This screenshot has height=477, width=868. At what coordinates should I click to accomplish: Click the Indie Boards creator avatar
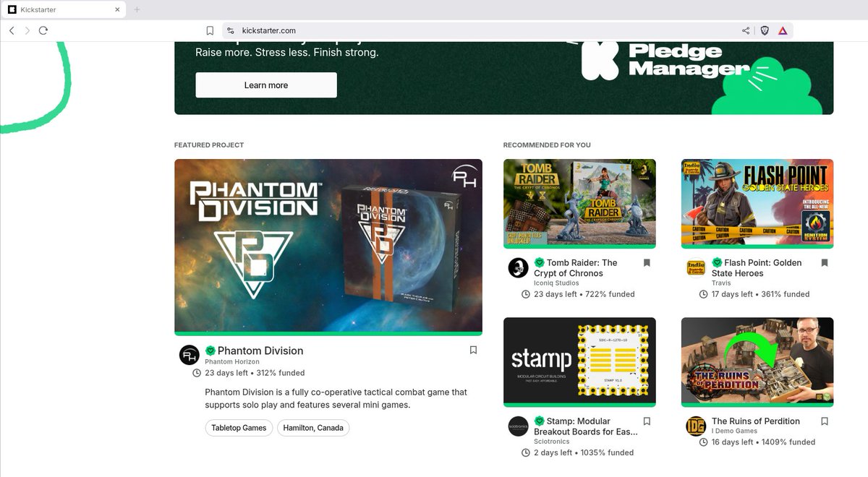pyautogui.click(x=696, y=267)
